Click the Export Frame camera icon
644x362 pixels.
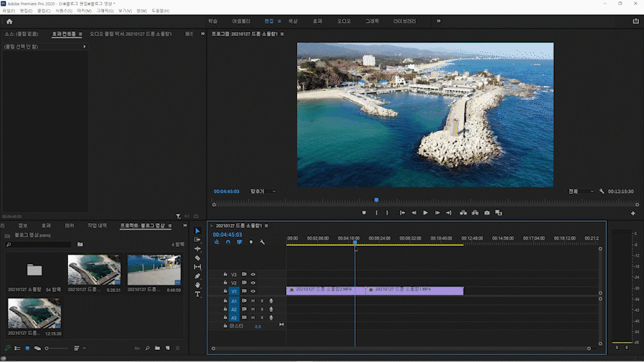click(x=487, y=212)
